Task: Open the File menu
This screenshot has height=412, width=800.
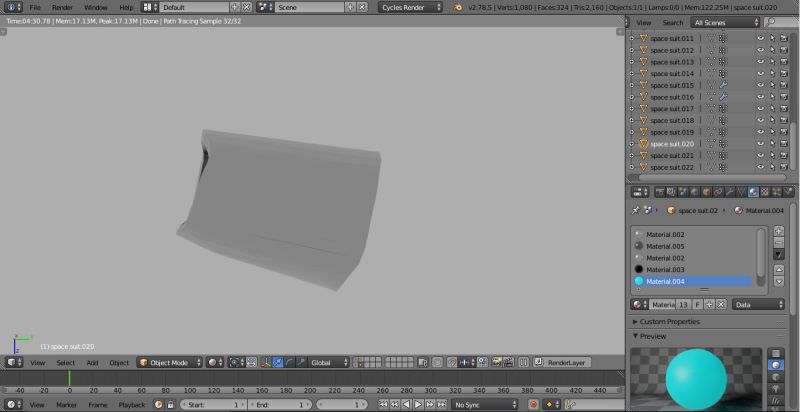Action: [x=35, y=7]
